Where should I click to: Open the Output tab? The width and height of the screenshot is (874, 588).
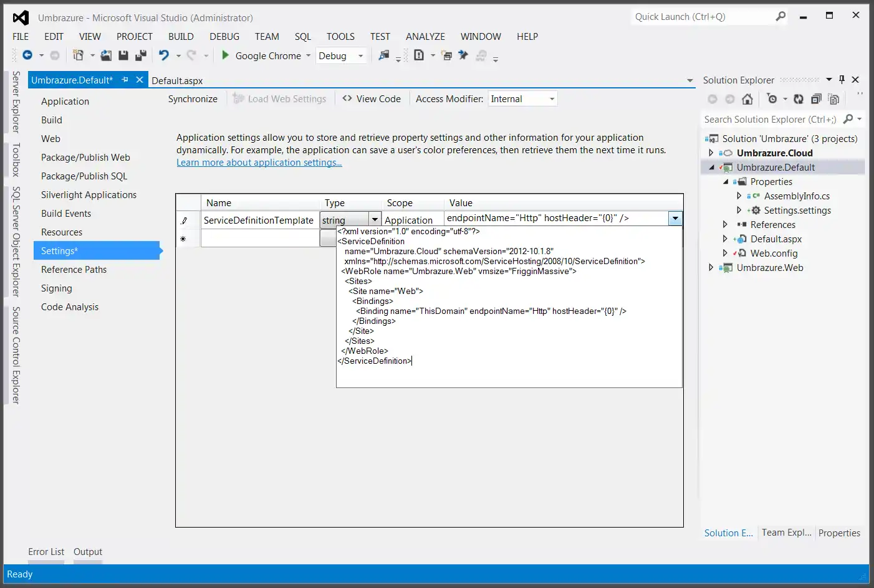[88, 552]
